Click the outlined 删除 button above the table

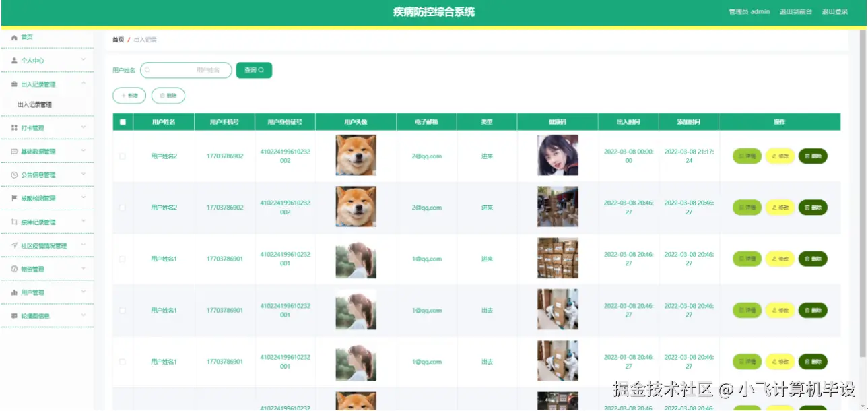[168, 96]
